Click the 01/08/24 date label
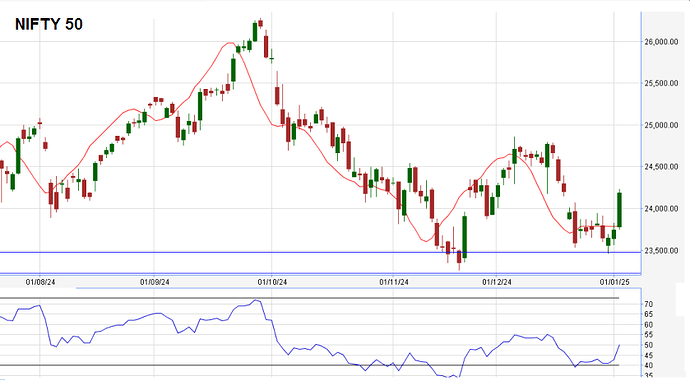Viewport: 690px width, 380px height. [x=40, y=282]
